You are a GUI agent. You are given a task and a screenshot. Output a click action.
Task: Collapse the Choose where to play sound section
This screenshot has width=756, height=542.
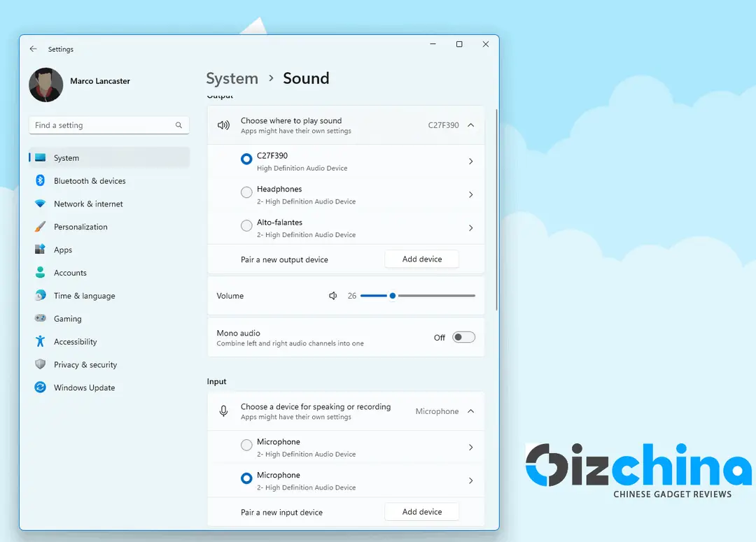(x=471, y=125)
